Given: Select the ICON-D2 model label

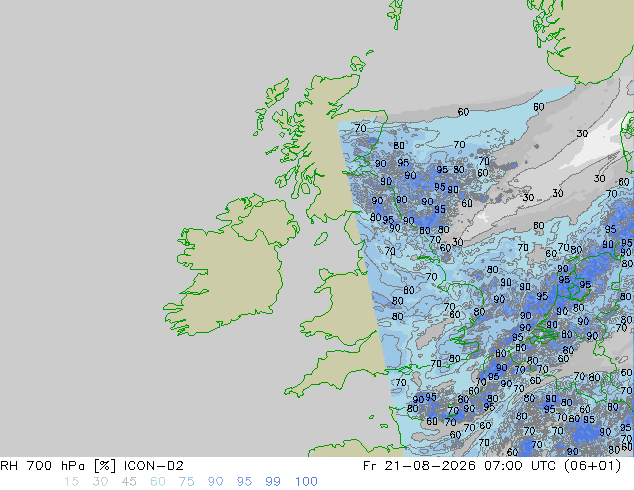Looking at the screenshot, I should click(154, 466).
